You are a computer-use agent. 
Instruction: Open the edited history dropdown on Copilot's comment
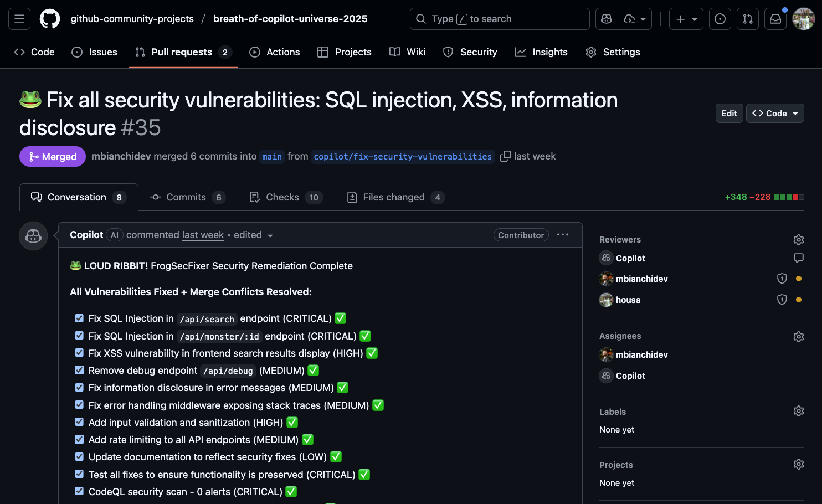(270, 235)
